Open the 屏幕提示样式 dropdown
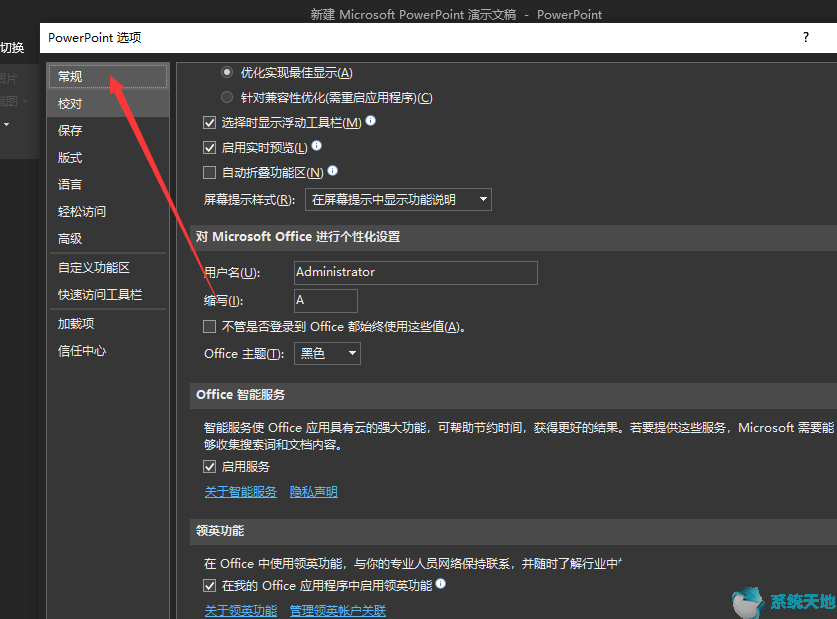 click(x=398, y=200)
